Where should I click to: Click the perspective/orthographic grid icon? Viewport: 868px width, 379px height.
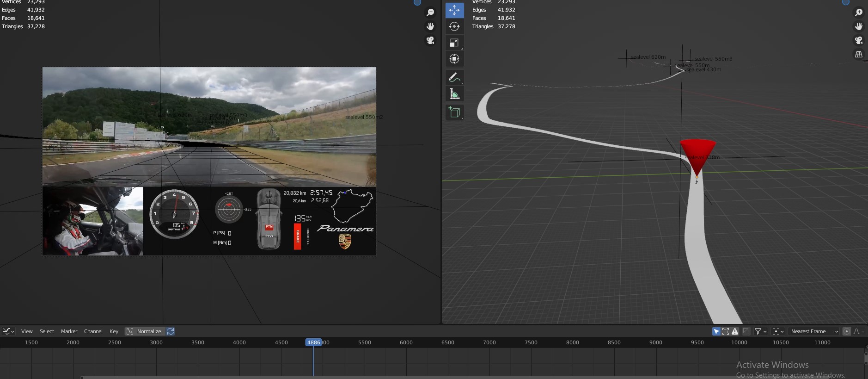(859, 54)
